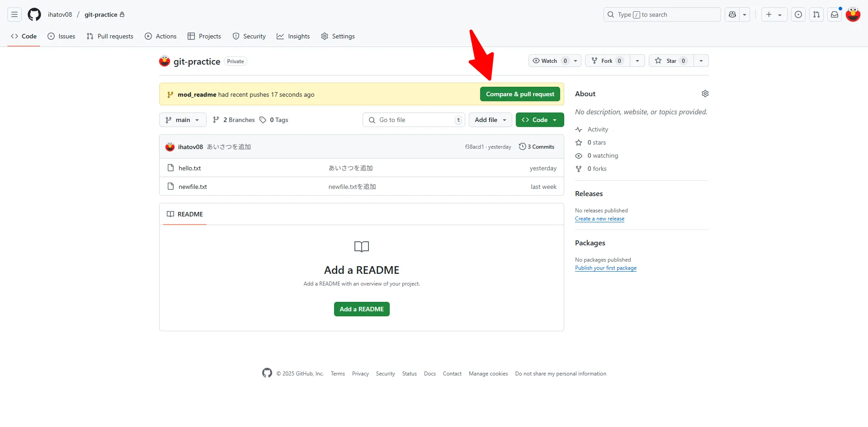
Task: Open your issues from the header icon
Action: coord(798,14)
